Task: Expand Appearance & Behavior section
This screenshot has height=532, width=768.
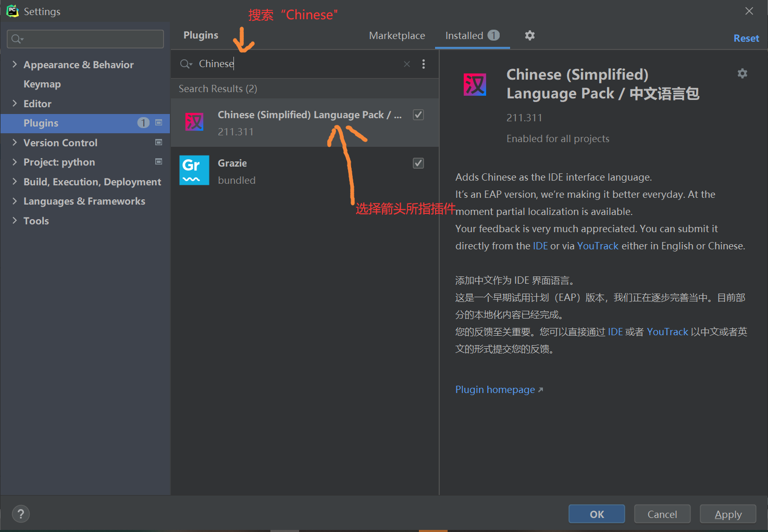Action: pyautogui.click(x=15, y=65)
